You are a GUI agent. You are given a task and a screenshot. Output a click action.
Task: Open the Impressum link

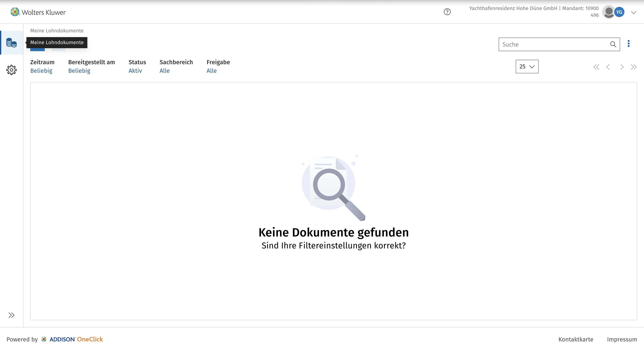[622, 339]
